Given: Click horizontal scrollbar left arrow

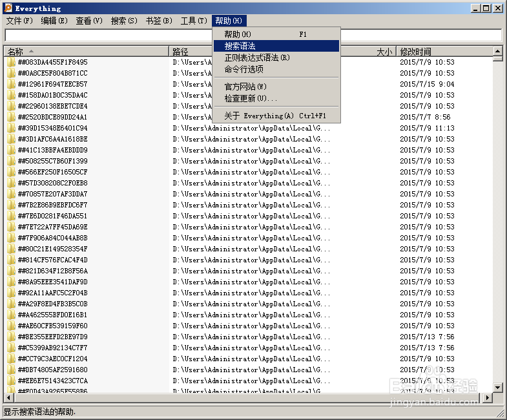Looking at the screenshot, I should [8, 397].
